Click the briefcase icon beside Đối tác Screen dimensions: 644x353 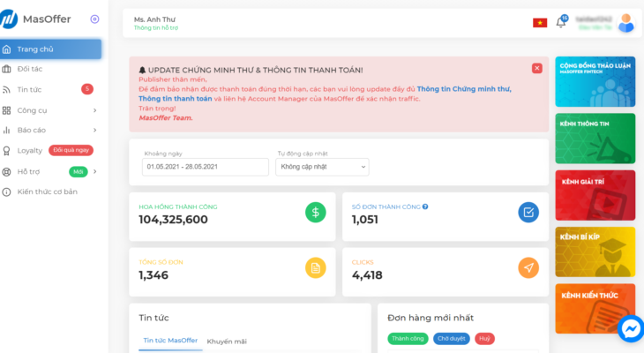6,69
